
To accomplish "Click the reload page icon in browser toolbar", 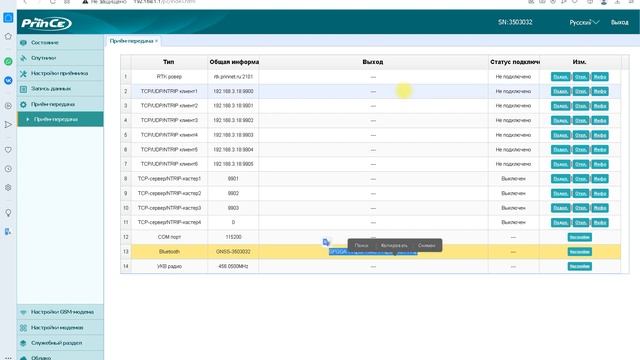I will coord(53,2).
